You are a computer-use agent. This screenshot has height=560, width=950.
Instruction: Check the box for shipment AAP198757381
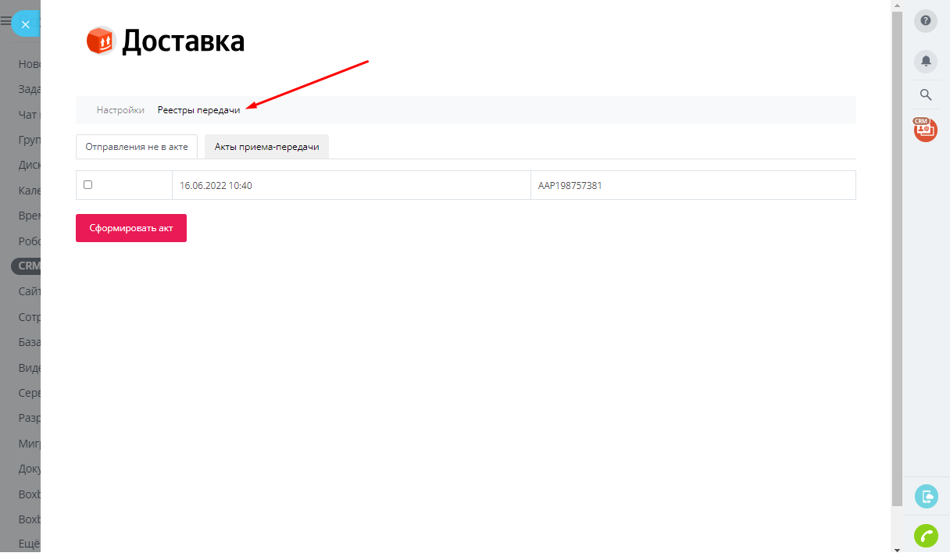coord(87,185)
